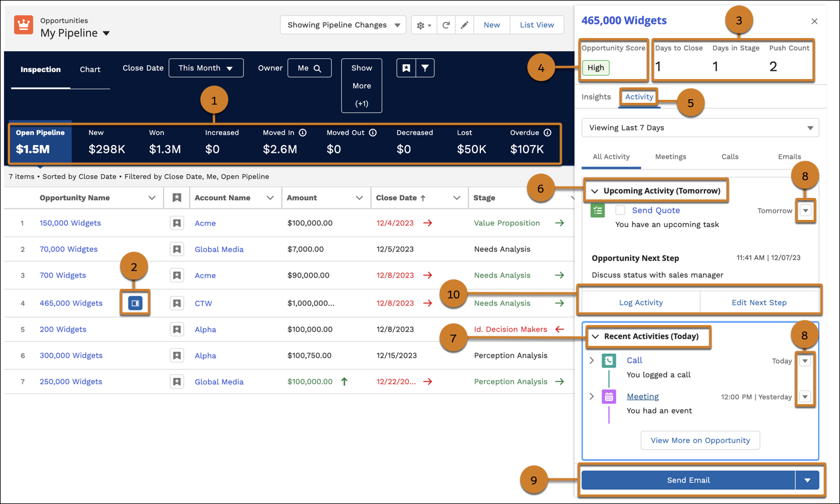This screenshot has height=504, width=840.
Task: Expand the Call activity details
Action: click(x=592, y=360)
